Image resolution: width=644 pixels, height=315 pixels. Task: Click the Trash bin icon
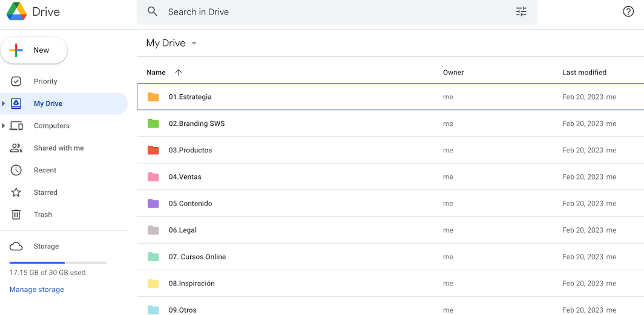pyautogui.click(x=16, y=214)
